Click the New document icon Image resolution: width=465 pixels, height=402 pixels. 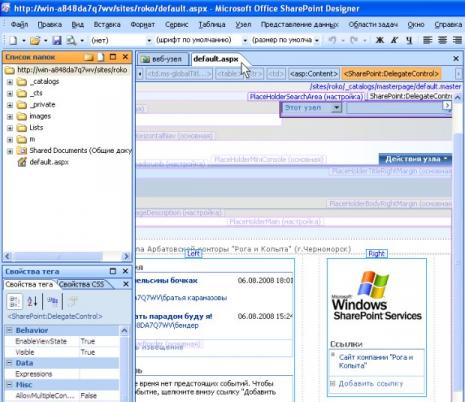click(x=13, y=40)
